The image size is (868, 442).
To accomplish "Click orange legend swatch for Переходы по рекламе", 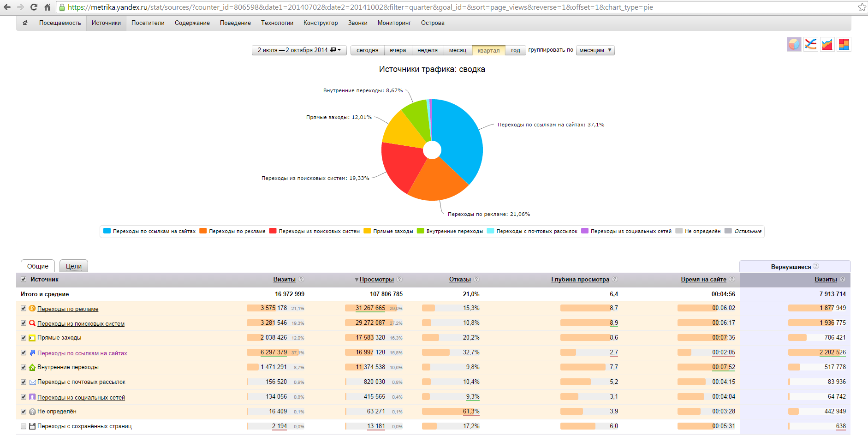I will [203, 231].
